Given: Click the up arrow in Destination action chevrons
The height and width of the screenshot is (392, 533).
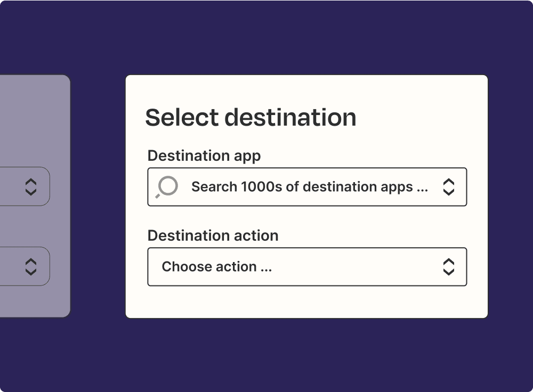Looking at the screenshot, I should pyautogui.click(x=449, y=262).
